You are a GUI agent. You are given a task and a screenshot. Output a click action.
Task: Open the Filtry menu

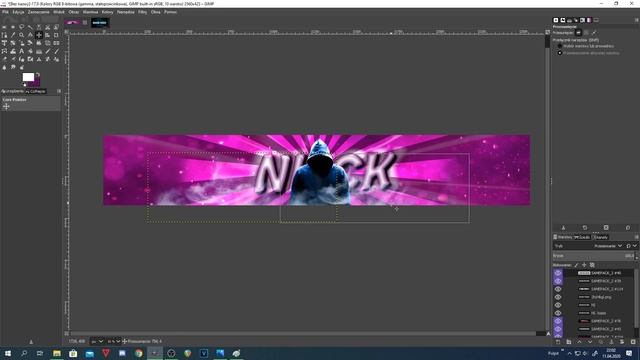[x=142, y=12]
